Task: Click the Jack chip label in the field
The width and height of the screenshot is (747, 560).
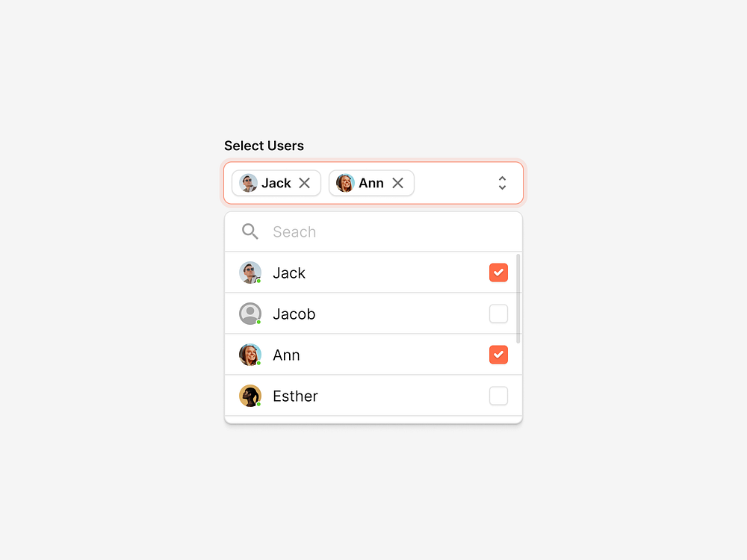Action: point(276,183)
